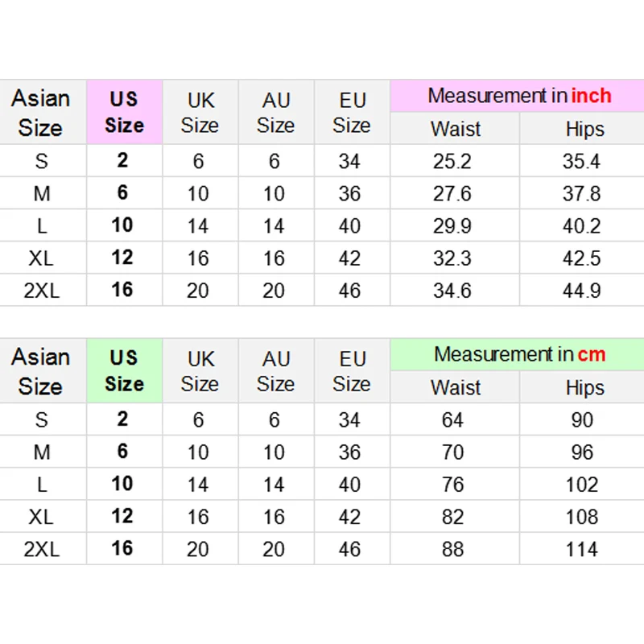The height and width of the screenshot is (644, 644).
Task: Select the AU Size header in top table
Action: click(275, 113)
